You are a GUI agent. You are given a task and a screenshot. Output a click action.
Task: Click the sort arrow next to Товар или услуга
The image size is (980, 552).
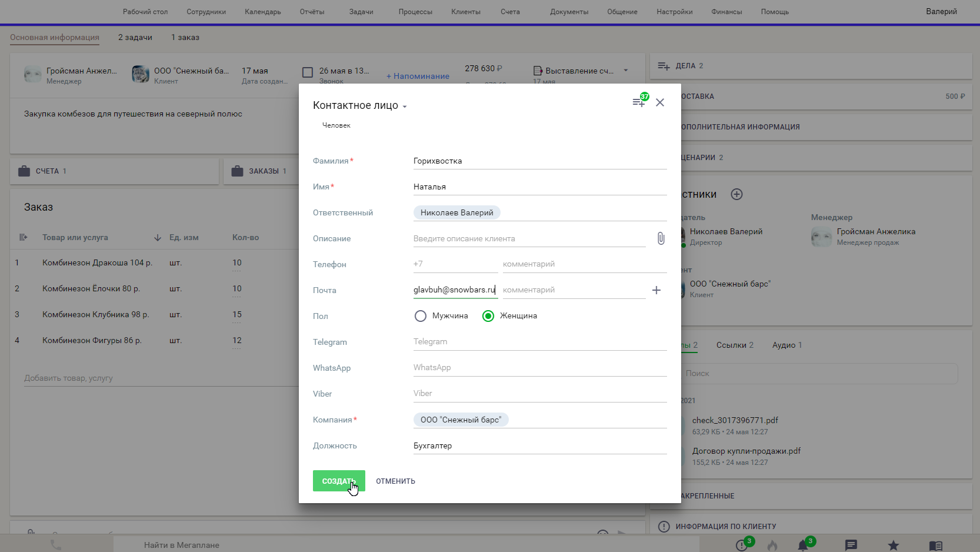[x=158, y=238]
